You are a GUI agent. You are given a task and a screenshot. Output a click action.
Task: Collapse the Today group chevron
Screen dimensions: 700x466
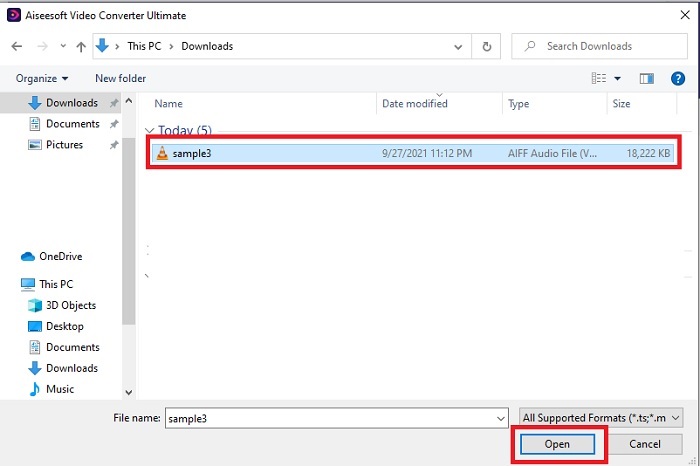[x=150, y=131]
